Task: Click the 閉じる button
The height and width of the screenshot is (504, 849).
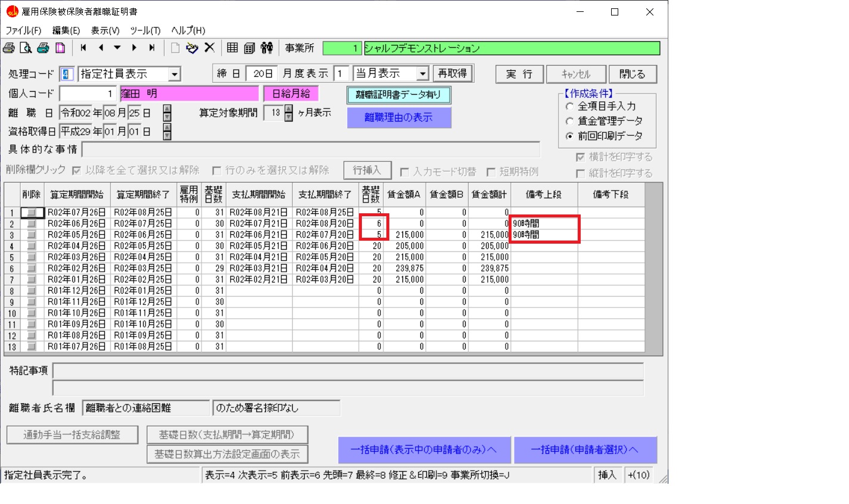Action: pos(632,74)
